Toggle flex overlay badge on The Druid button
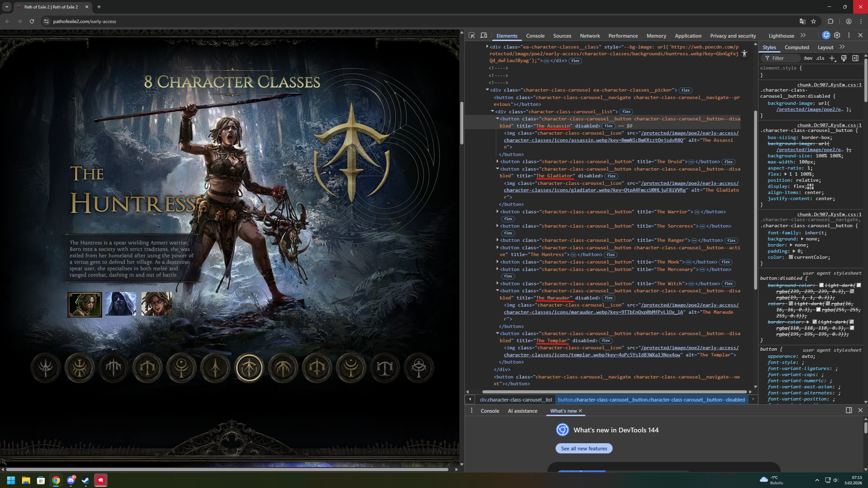 729,162
